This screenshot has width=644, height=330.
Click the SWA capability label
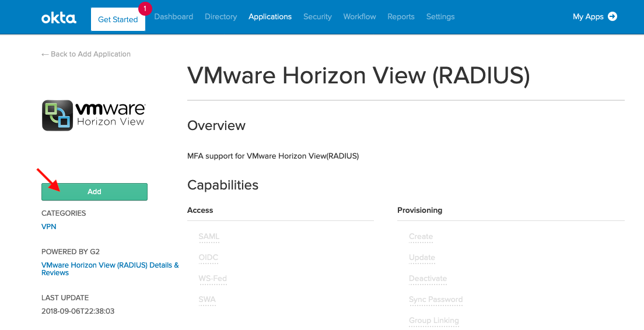(207, 300)
